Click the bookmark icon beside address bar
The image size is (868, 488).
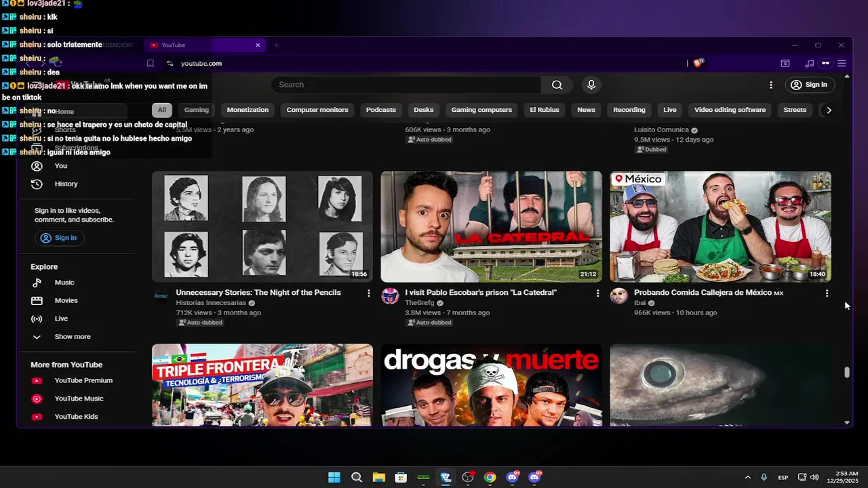(x=151, y=63)
